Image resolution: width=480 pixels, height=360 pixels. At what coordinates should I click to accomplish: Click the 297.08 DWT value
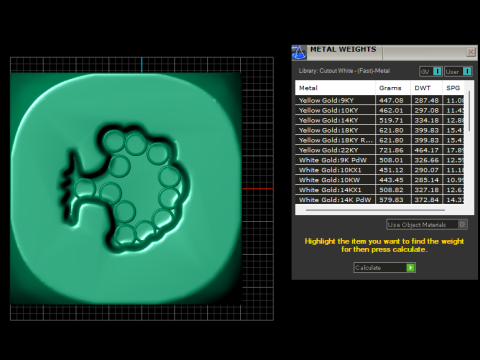coord(427,110)
